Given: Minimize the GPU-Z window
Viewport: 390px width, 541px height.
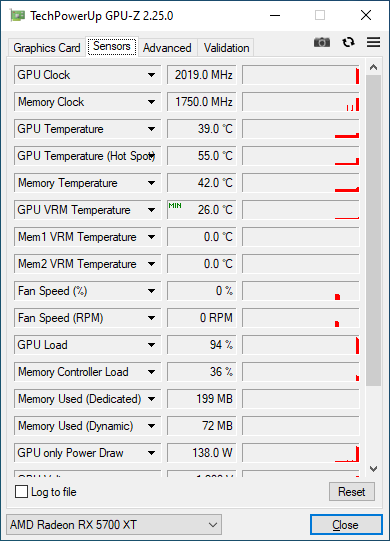Looking at the screenshot, I should 275,16.
